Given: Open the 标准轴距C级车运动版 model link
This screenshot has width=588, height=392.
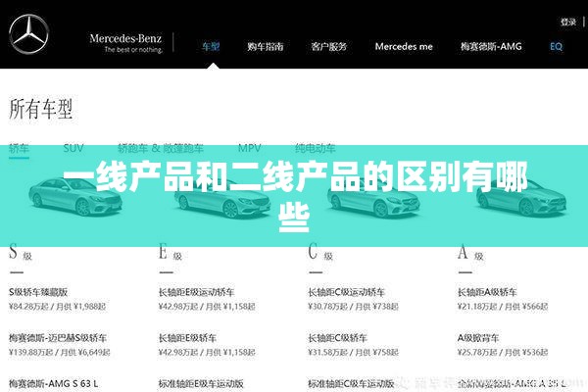Looking at the screenshot, I should click(x=351, y=383).
